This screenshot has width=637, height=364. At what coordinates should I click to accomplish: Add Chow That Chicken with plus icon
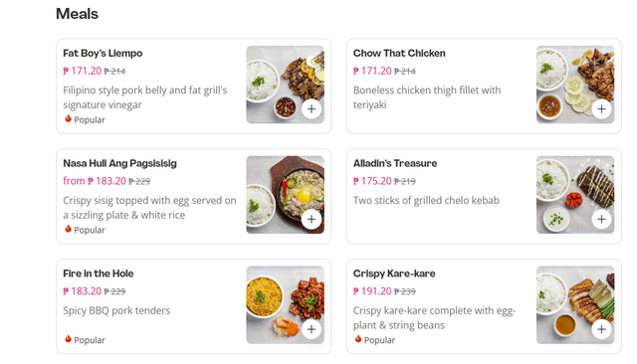[601, 109]
